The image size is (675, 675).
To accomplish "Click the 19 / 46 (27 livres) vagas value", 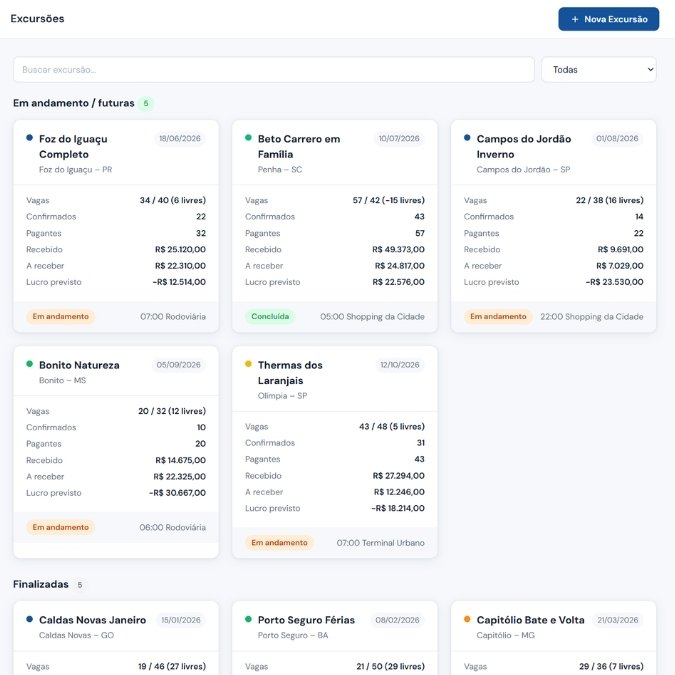I will 172,666.
